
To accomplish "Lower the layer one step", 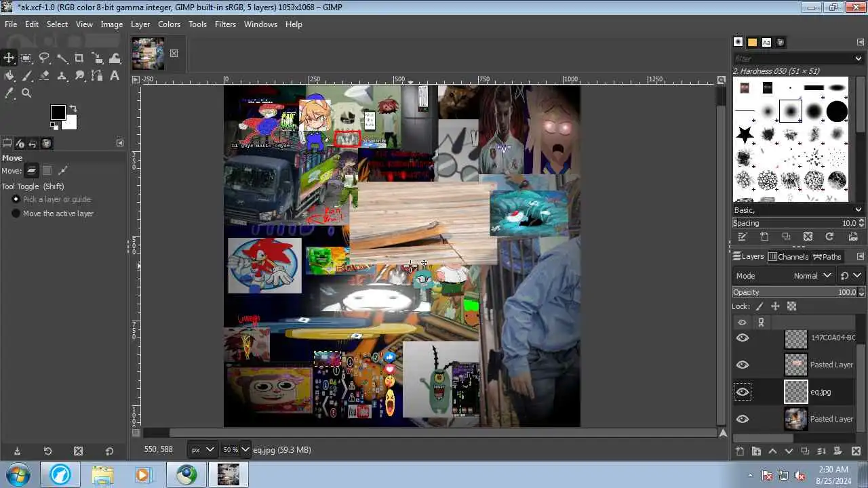I will pos(789,451).
